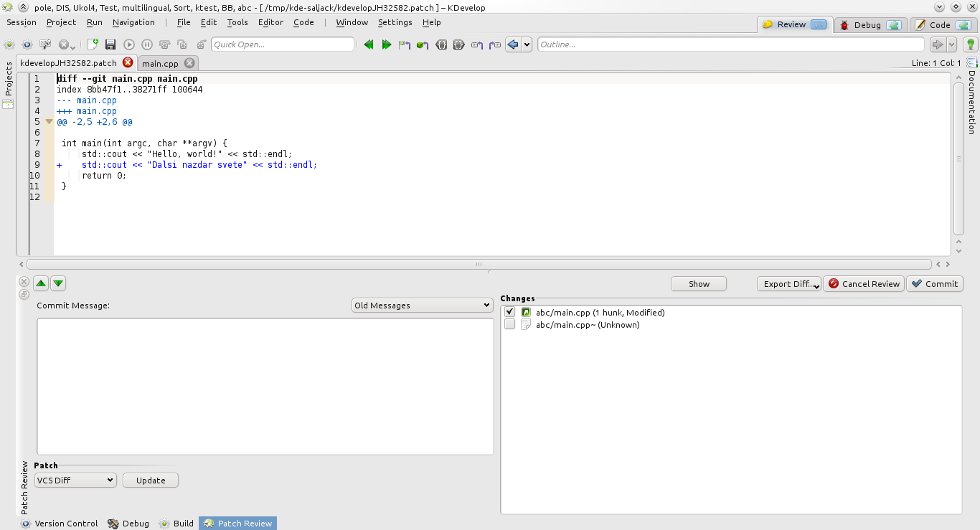Screen dimensions: 980x530
Task: Click the green flag navigation toolbar icon
Action: 405,44
